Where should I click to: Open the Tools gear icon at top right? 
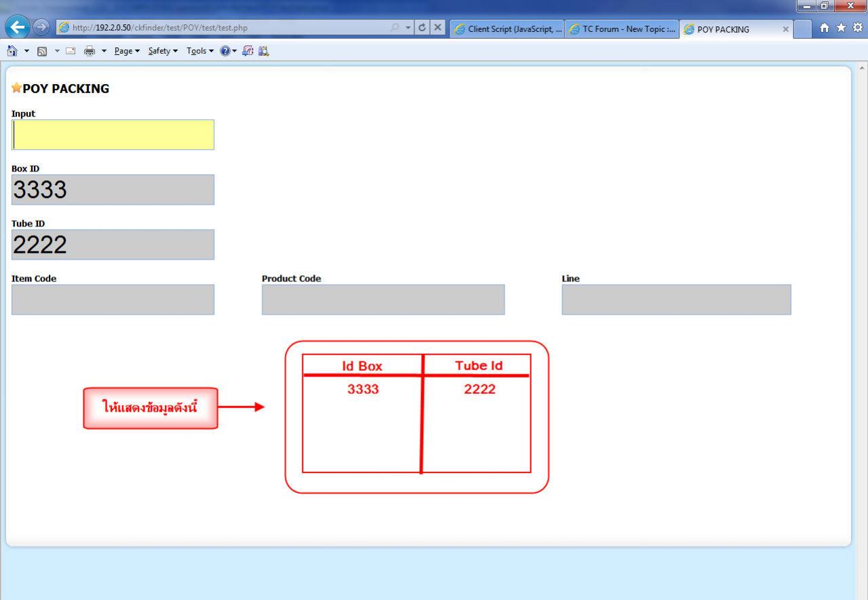(x=858, y=28)
